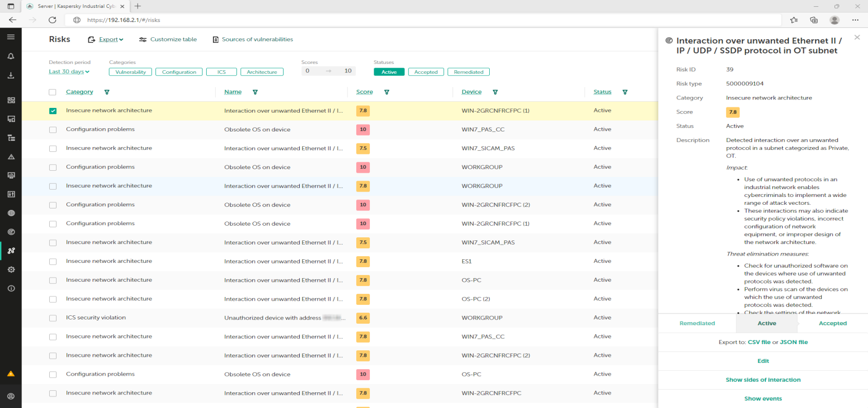The image size is (868, 408).
Task: Click the Status column filter icon
Action: [x=625, y=92]
